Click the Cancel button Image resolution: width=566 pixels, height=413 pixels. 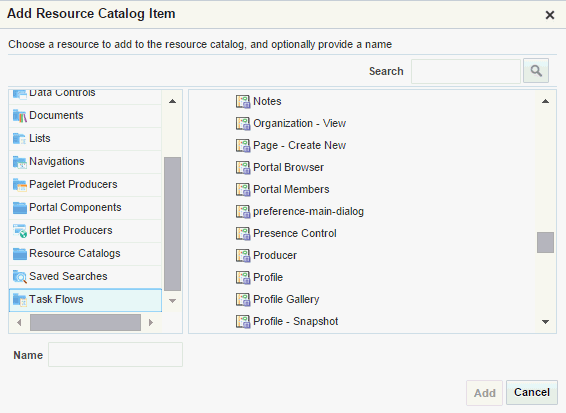click(532, 392)
